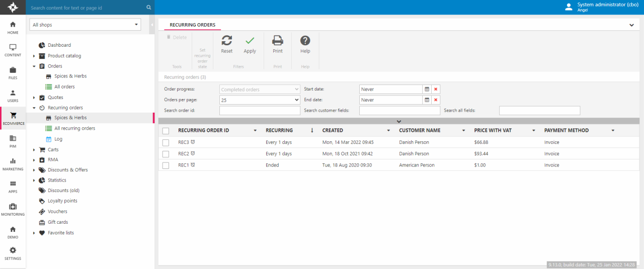
Task: Open All recurring orders in tree
Action: 74,128
